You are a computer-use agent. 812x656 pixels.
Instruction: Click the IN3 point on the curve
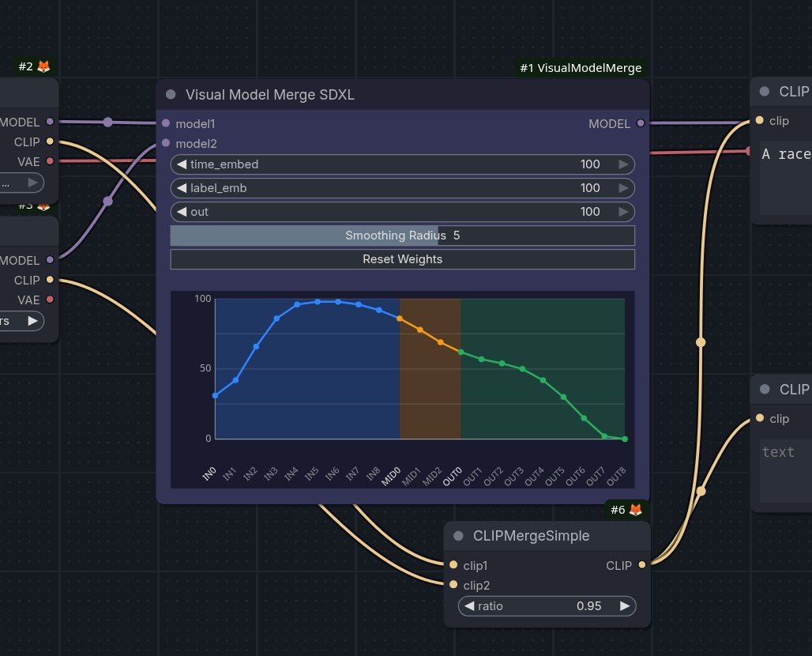click(x=277, y=319)
